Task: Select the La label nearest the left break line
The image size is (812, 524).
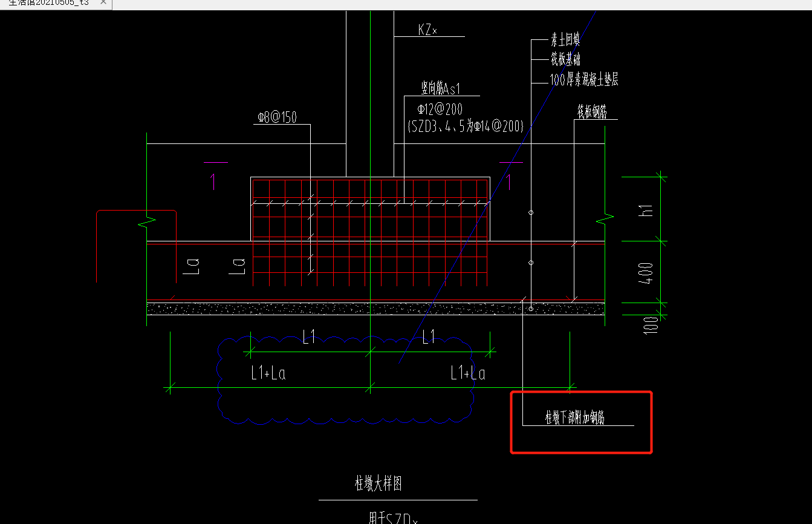Action: [x=192, y=266]
